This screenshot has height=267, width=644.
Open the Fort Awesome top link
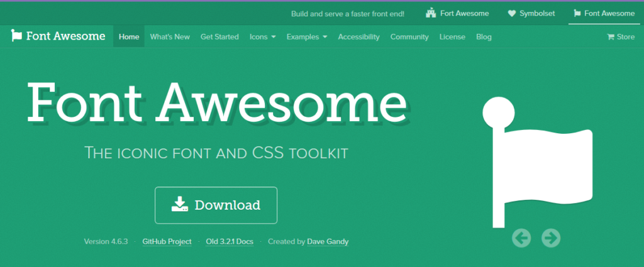(457, 14)
